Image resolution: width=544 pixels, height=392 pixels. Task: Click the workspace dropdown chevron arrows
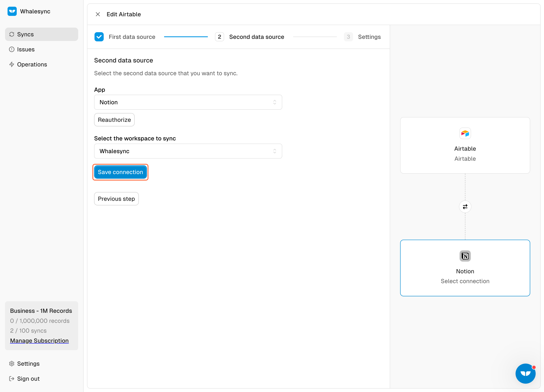click(x=275, y=151)
